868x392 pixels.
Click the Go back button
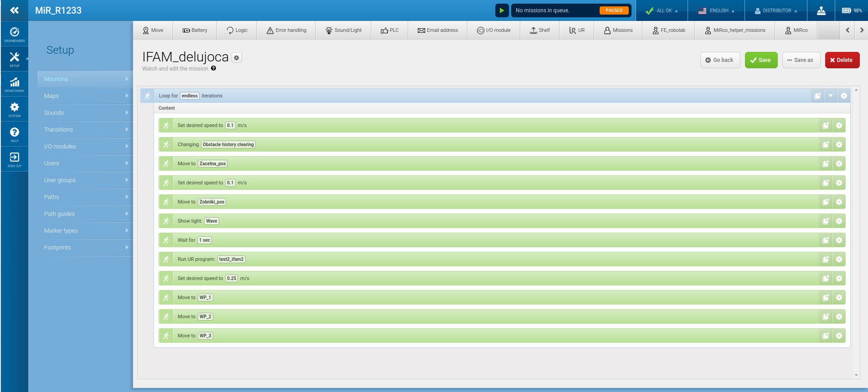click(x=720, y=60)
